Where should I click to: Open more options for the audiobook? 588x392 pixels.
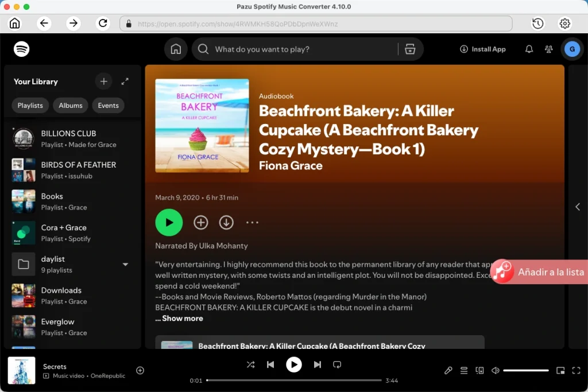[x=252, y=222]
